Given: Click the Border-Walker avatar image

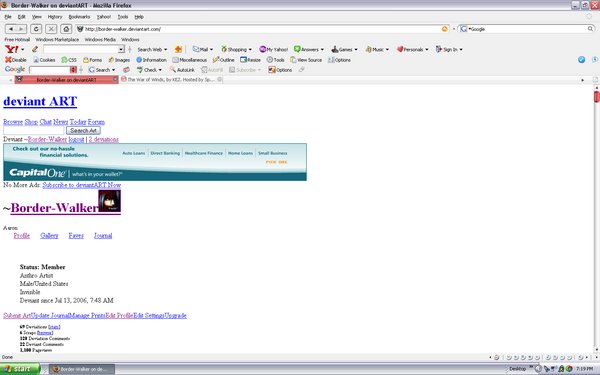Looking at the screenshot, I should click(109, 201).
